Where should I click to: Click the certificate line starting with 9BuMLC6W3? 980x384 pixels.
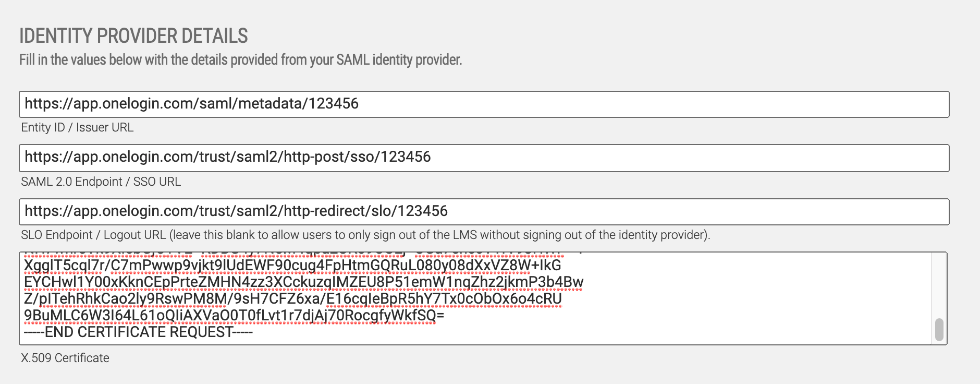click(234, 316)
